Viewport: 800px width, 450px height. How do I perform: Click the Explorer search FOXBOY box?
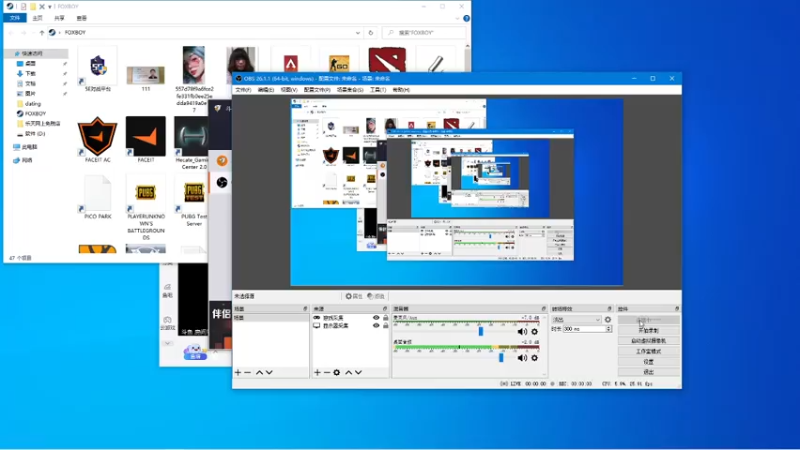click(x=424, y=33)
